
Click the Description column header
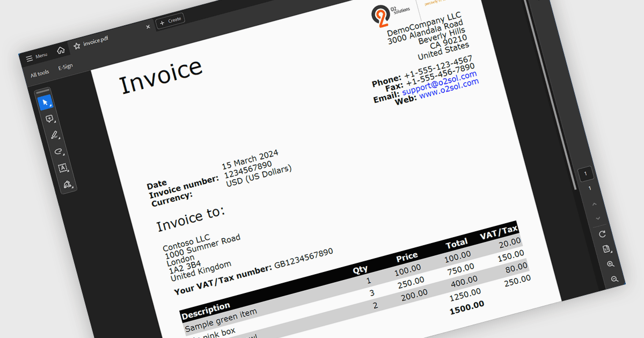(x=206, y=310)
